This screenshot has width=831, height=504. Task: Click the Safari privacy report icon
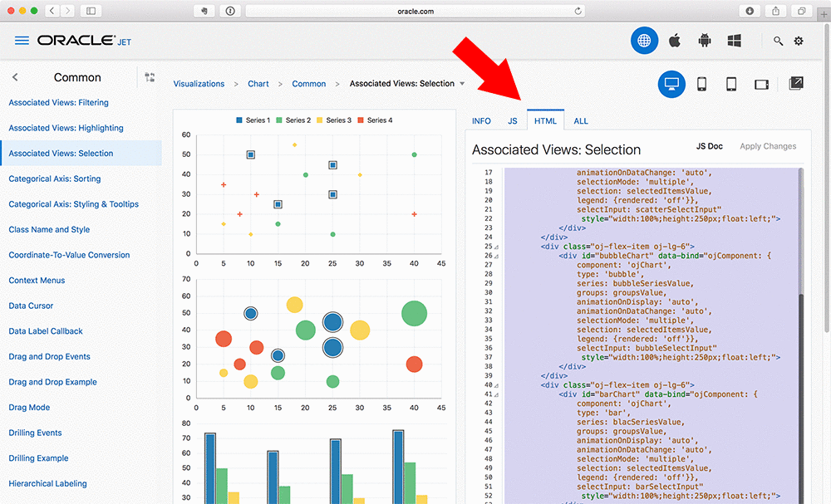(230, 11)
